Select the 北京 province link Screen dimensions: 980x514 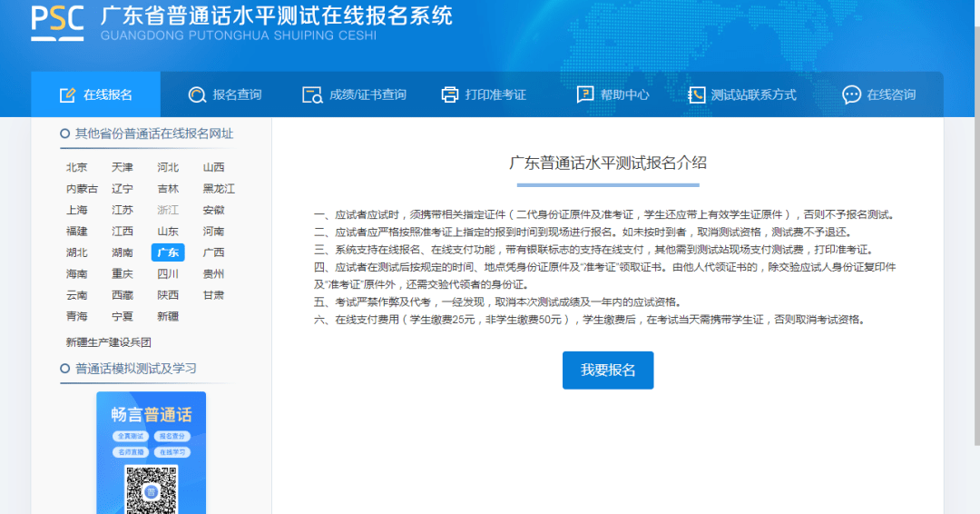77,168
